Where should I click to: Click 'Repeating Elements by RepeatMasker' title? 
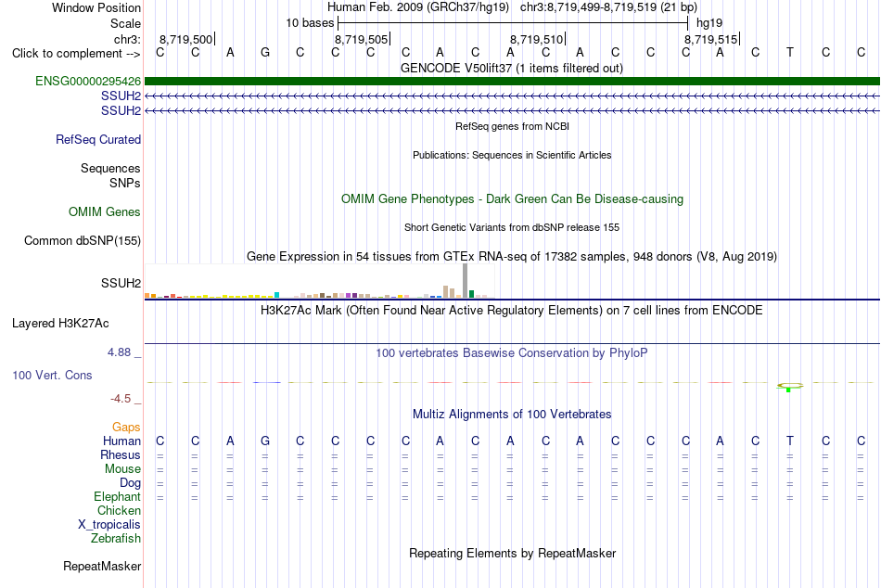[x=512, y=553]
